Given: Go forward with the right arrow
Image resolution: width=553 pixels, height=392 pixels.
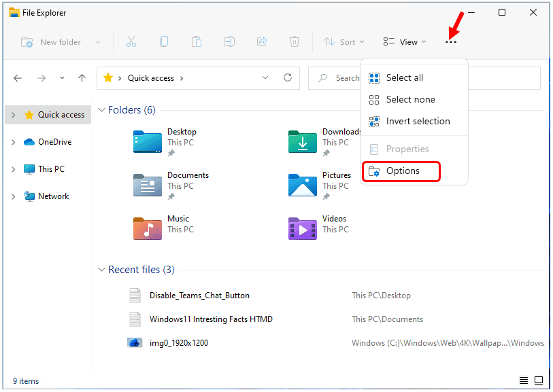Looking at the screenshot, I should click(x=41, y=78).
